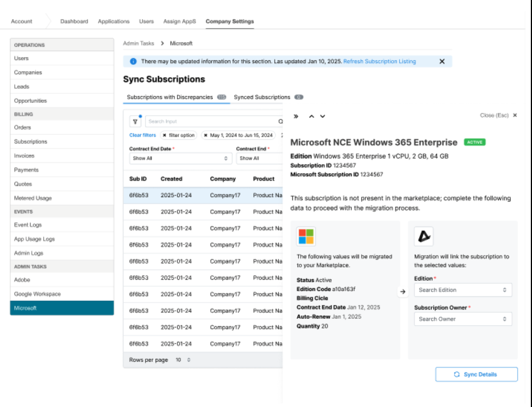This screenshot has width=532, height=407.
Task: Expand the Search Edition dropdown
Action: pos(463,290)
